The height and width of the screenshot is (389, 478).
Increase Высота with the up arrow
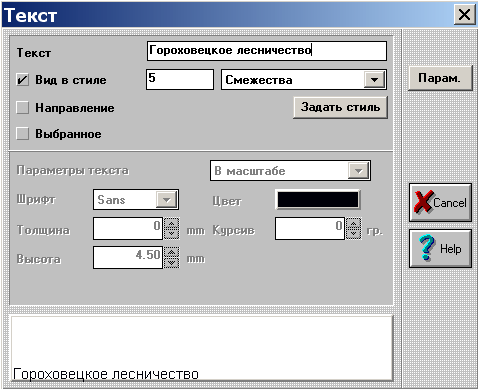tap(172, 252)
